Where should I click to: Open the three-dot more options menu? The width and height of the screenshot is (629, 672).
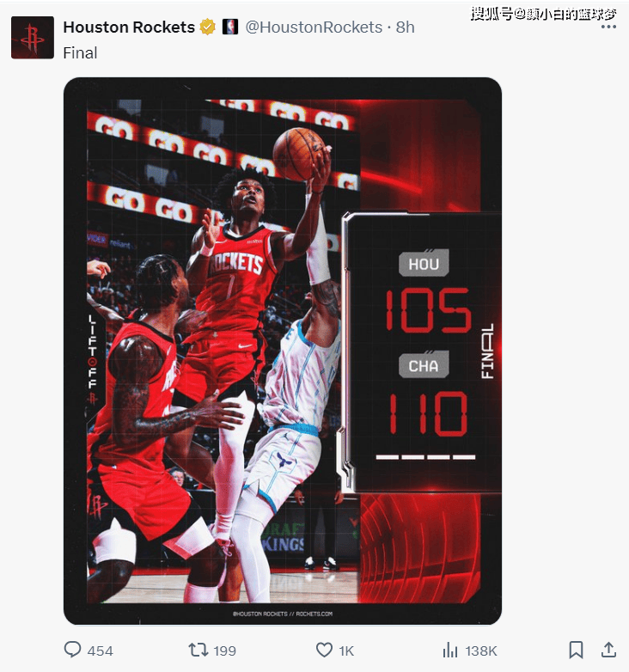(608, 27)
